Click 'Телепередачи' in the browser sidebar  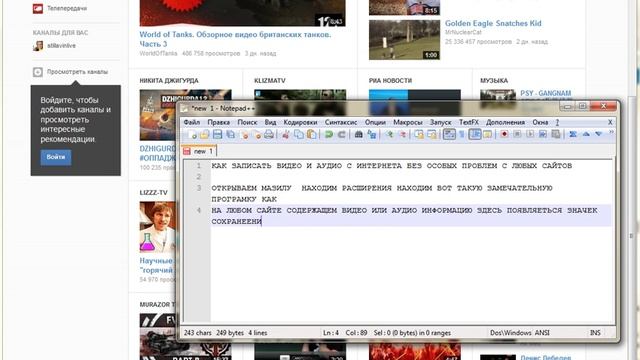point(67,8)
